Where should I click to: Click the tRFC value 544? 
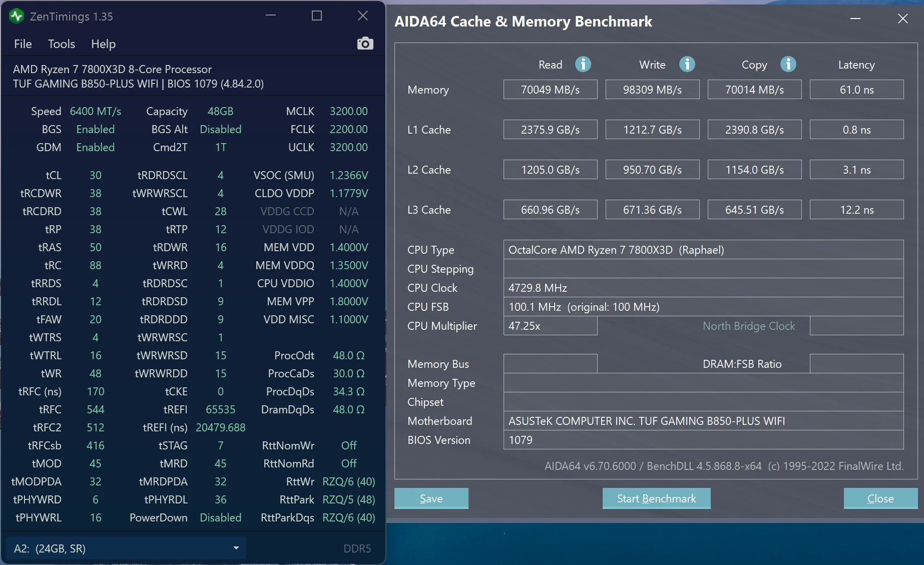point(96,409)
